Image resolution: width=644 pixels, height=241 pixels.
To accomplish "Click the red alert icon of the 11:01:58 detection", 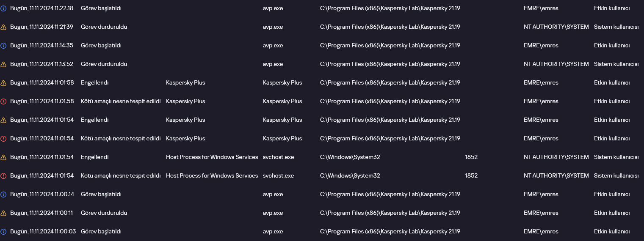I will coord(3,101).
